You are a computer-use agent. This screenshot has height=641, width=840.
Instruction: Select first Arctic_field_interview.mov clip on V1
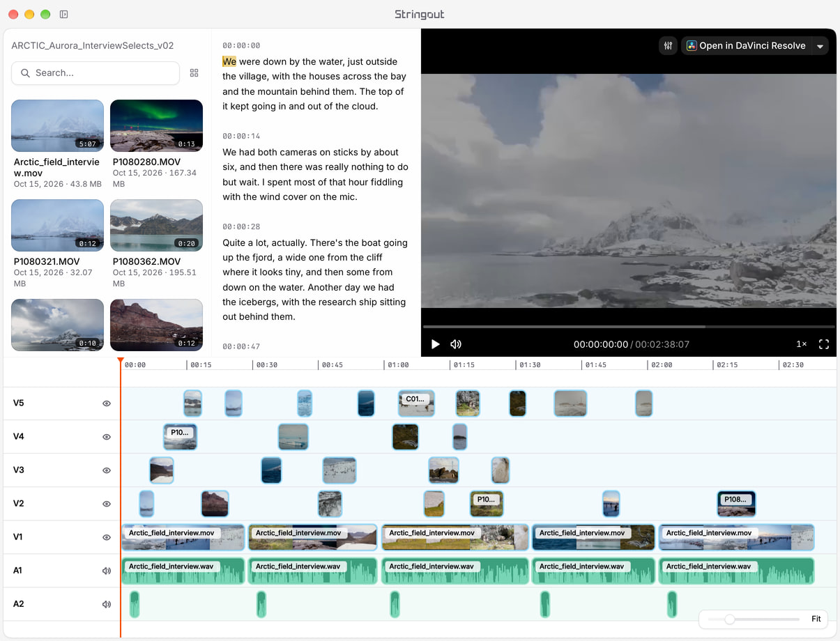[x=183, y=537]
